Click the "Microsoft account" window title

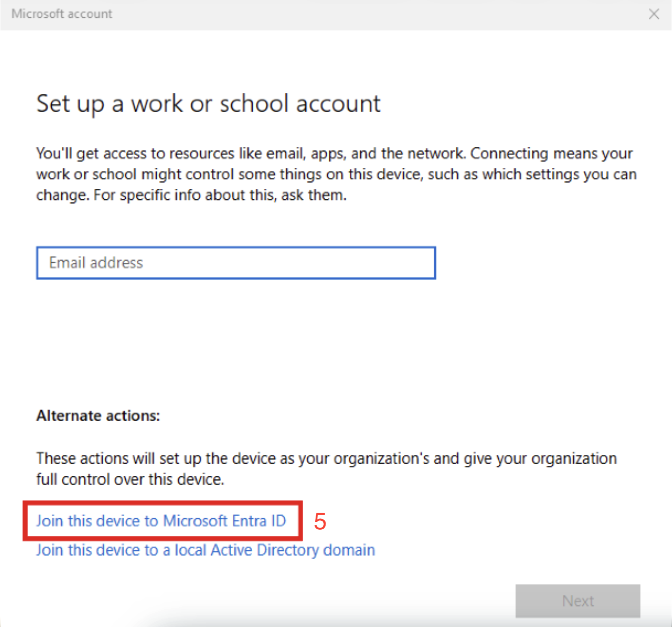click(x=62, y=14)
